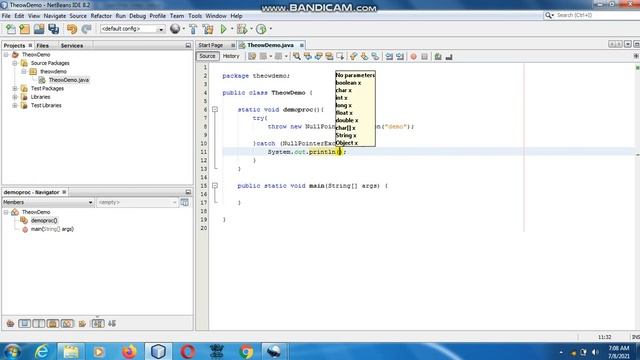Toggle the Rectangular Selection icon
This screenshot has height=360, width=640.
340,56
